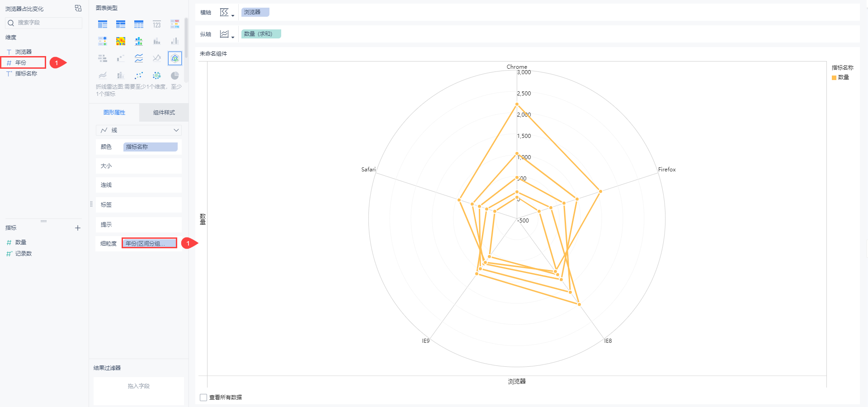Viewport: 868px width, 407px height.
Task: Switch to the 组件样式 tab
Action: point(164,113)
